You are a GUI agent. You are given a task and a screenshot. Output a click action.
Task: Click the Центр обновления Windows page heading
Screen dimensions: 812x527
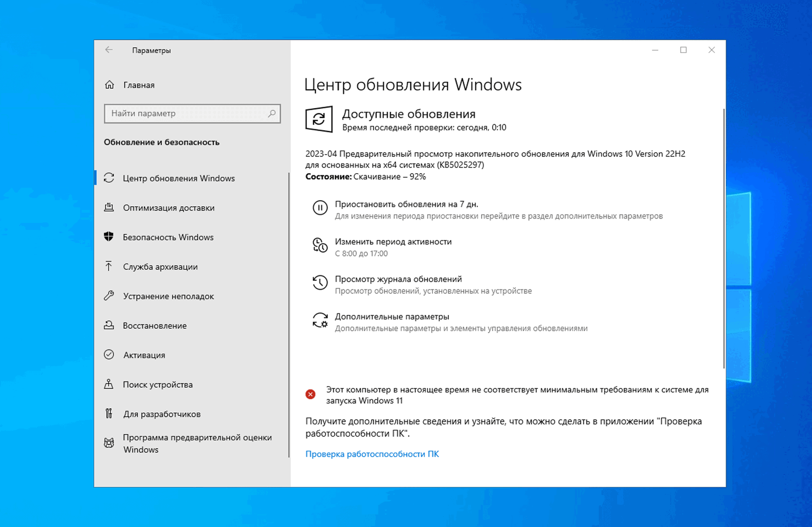(x=413, y=84)
